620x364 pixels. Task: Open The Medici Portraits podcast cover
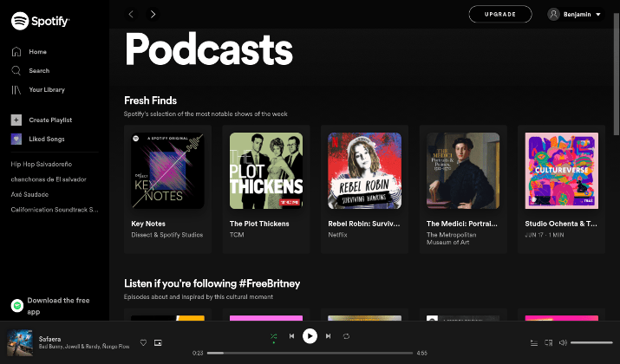(x=463, y=171)
